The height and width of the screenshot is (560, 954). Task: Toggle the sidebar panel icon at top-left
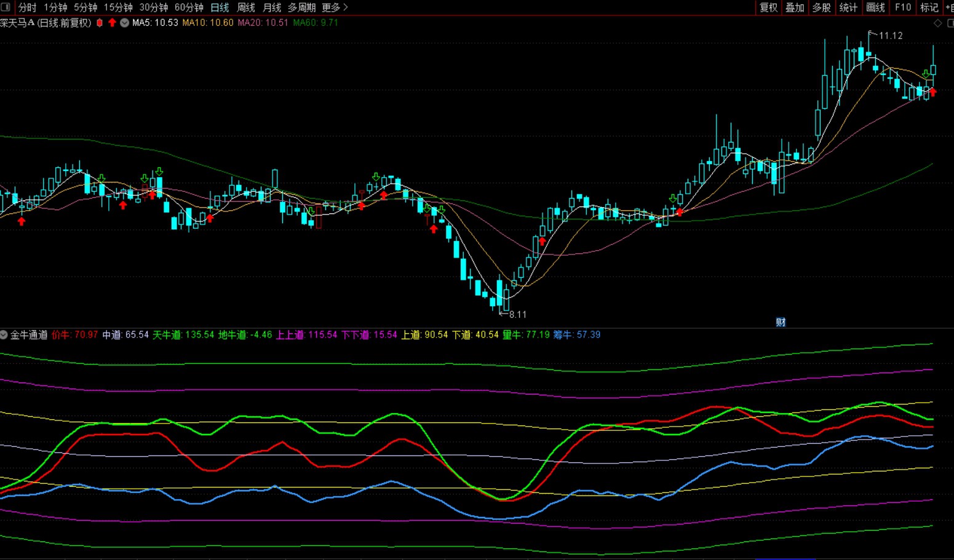6,7
